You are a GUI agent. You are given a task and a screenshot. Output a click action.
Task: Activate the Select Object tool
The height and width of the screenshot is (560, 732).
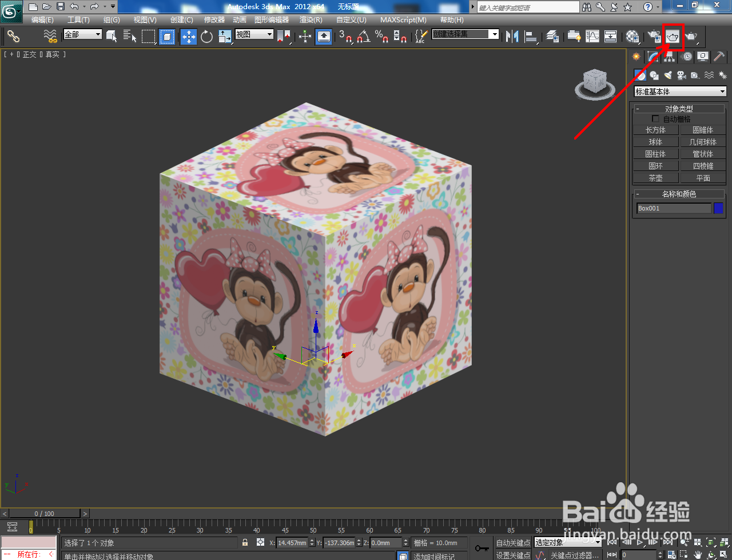coord(112,37)
